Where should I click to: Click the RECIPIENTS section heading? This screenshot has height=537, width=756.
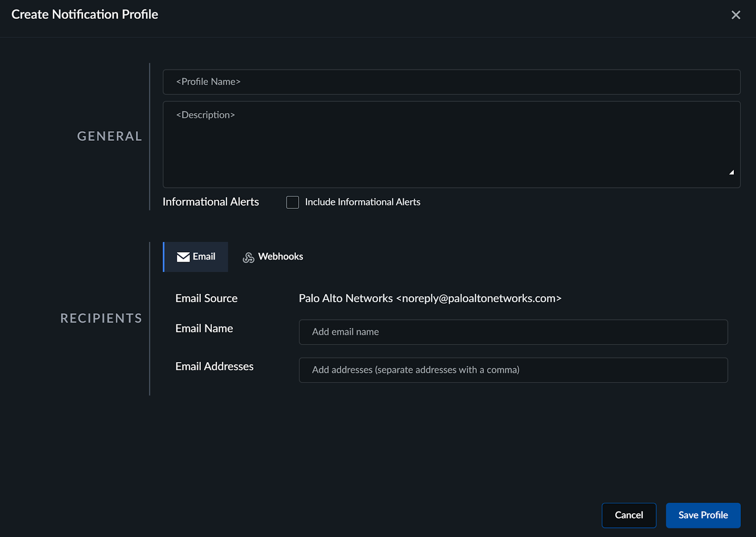[101, 318]
